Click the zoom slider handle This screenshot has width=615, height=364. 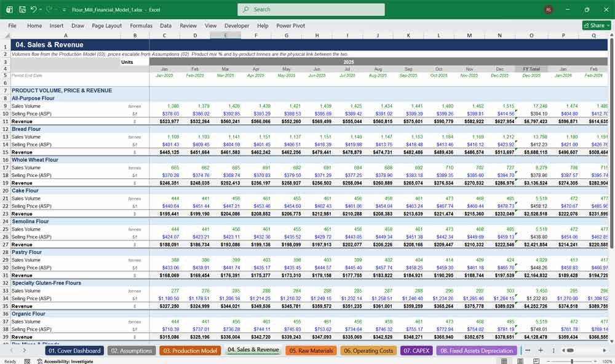[572, 362]
